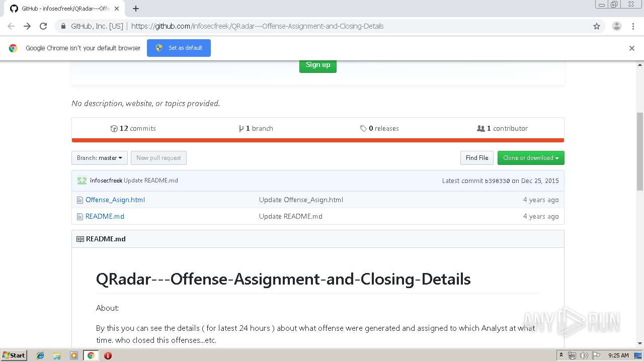View the 12 commits history
Screen dimensions: 644x362
[x=133, y=128]
